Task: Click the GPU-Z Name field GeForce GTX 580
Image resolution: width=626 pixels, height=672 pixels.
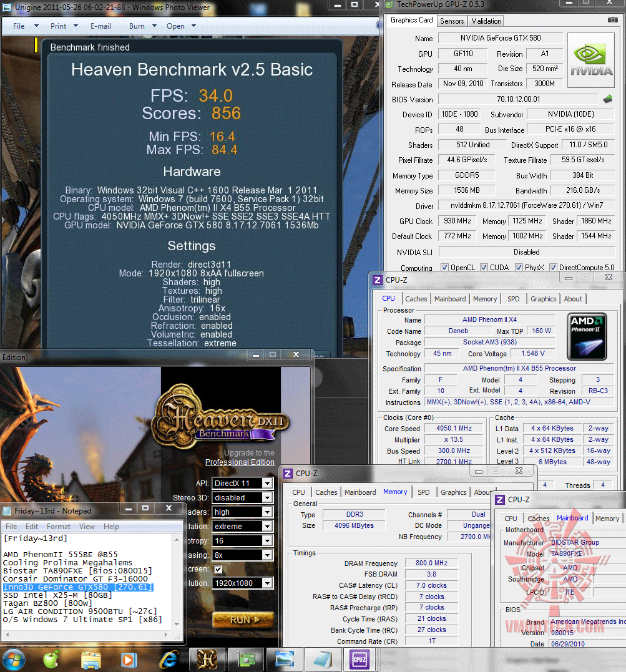Action: click(x=501, y=38)
